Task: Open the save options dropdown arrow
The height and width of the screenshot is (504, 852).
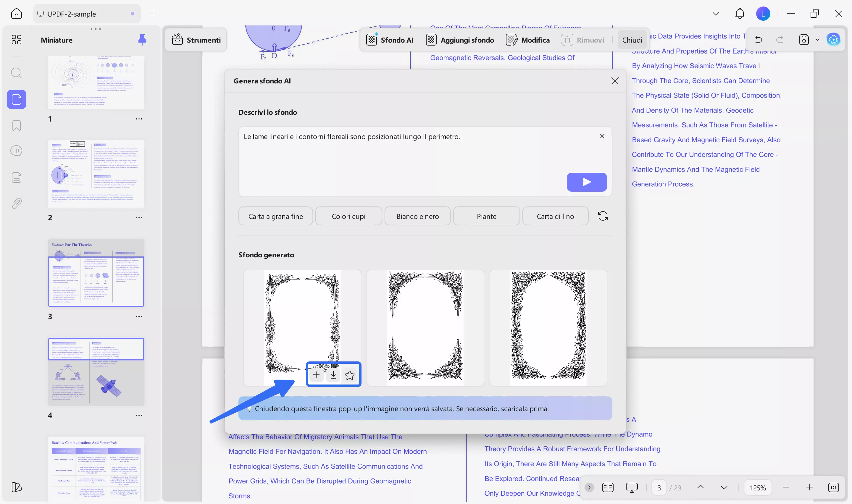Action: click(x=817, y=39)
